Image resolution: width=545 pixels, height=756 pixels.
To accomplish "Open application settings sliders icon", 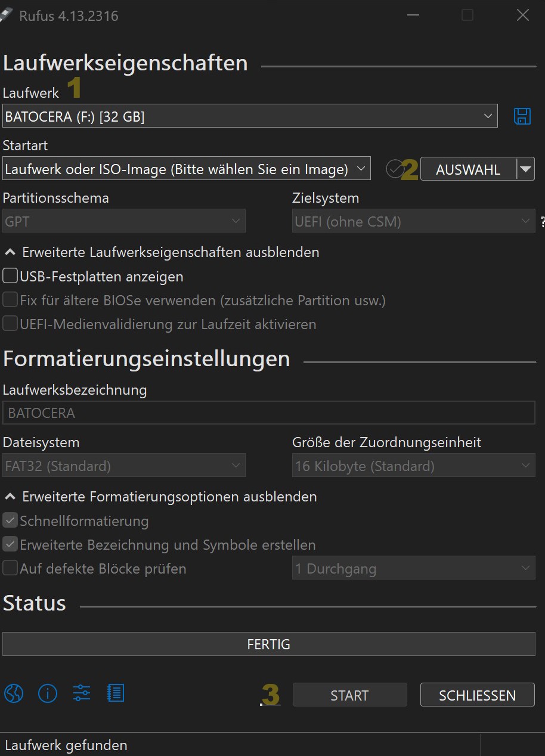I will [82, 693].
